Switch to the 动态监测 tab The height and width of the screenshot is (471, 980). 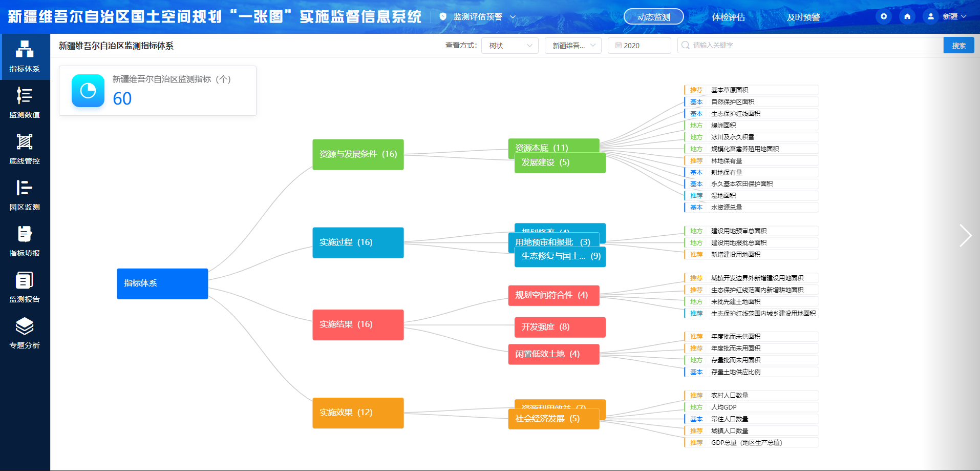[x=654, y=17]
